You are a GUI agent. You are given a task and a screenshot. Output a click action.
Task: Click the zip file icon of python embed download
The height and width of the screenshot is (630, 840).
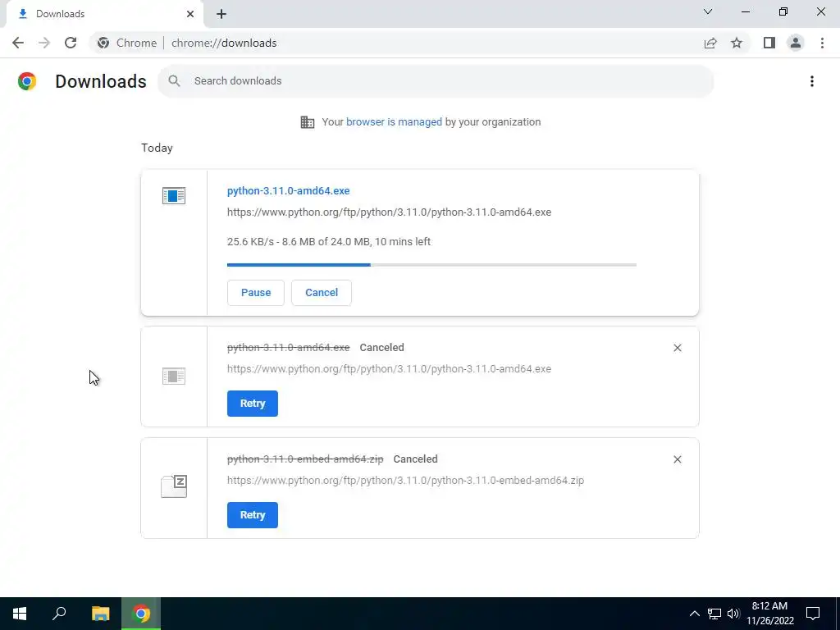click(x=174, y=486)
